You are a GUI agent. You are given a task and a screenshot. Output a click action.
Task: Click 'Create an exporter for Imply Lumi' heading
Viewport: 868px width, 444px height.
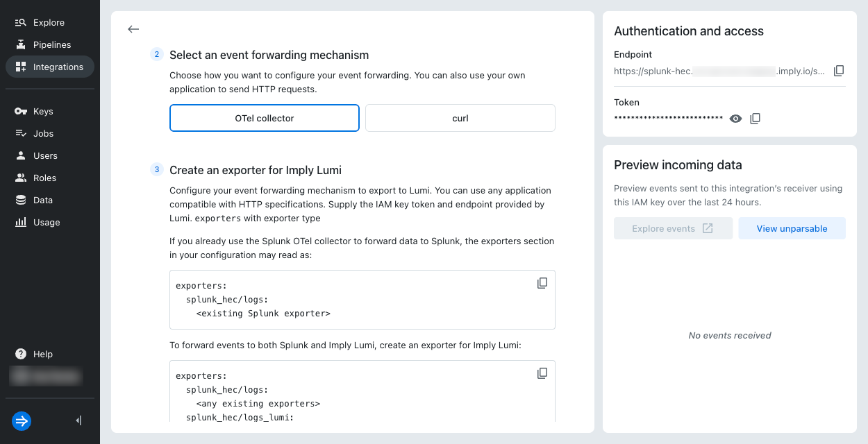pyautogui.click(x=256, y=170)
